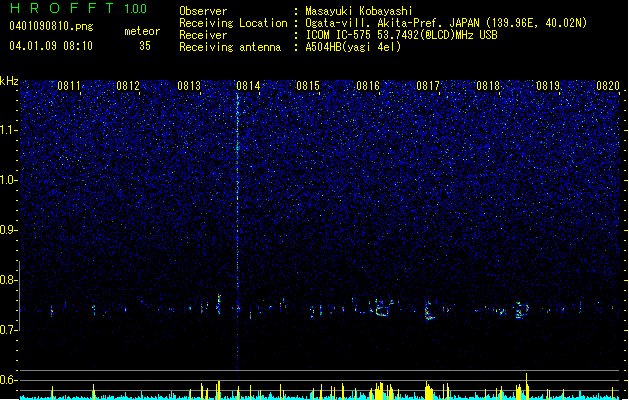
Task: Click the kHz axis unit label
Action: [x=9, y=81]
